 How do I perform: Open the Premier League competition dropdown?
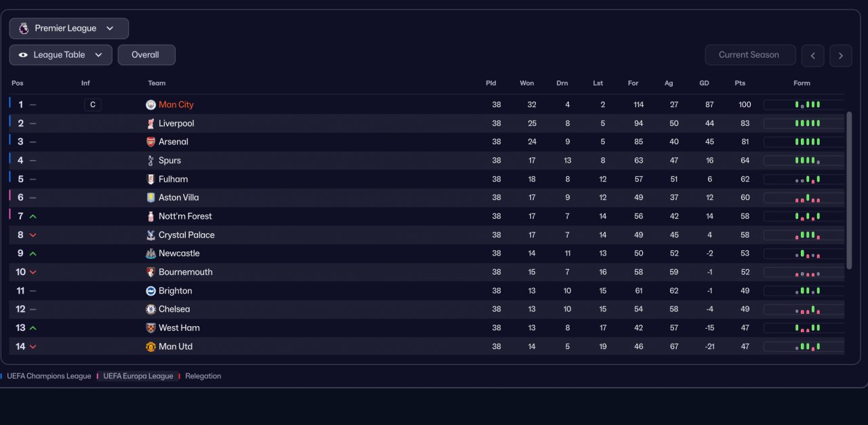(x=68, y=28)
